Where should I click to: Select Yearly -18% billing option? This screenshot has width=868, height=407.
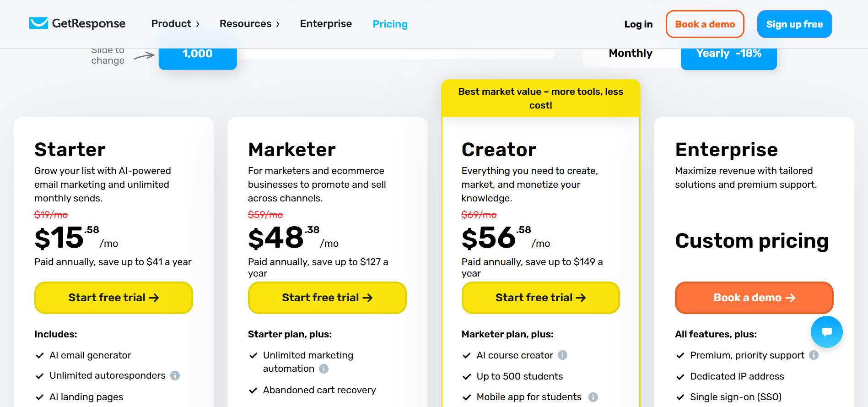tap(728, 54)
